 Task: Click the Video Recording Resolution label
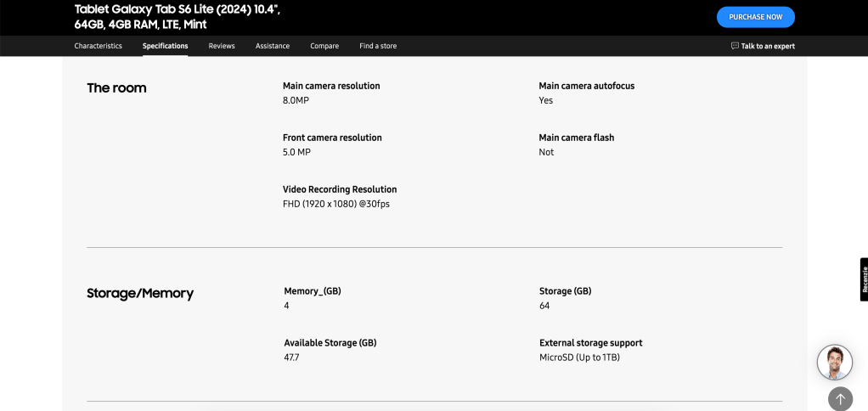[340, 189]
